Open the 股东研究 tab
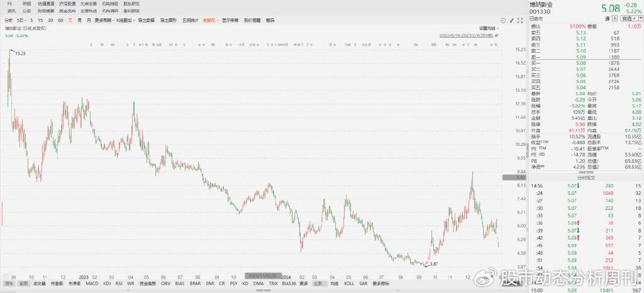The image size is (644, 293). coord(132,4)
